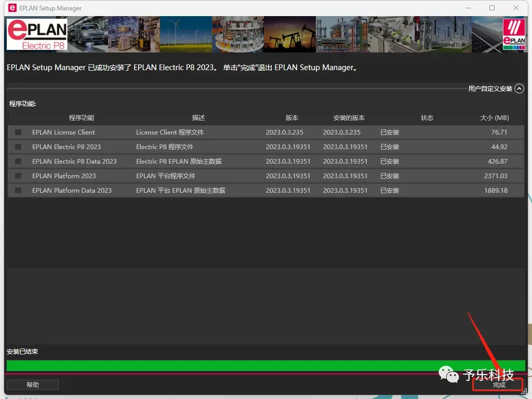The image size is (532, 399).
Task: Click the Electric P8 EPLAN 原始主数据 description
Action: click(179, 162)
